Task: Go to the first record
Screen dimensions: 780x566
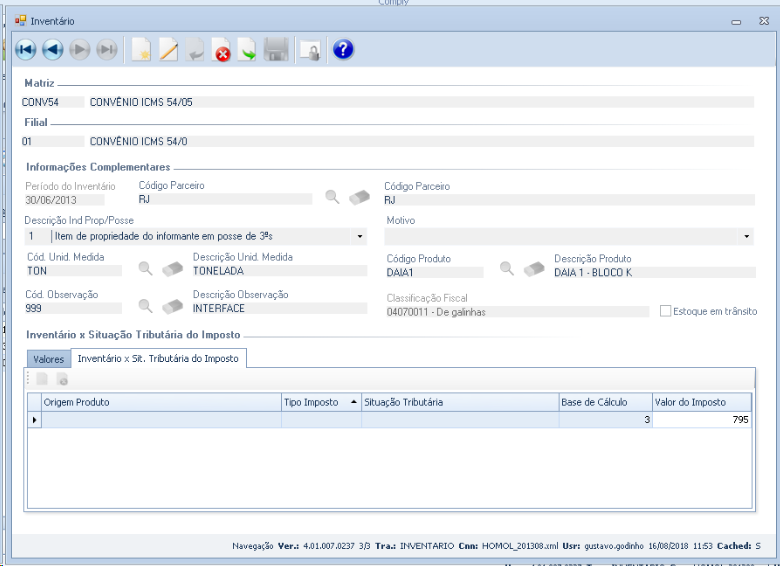Action: click(26, 50)
